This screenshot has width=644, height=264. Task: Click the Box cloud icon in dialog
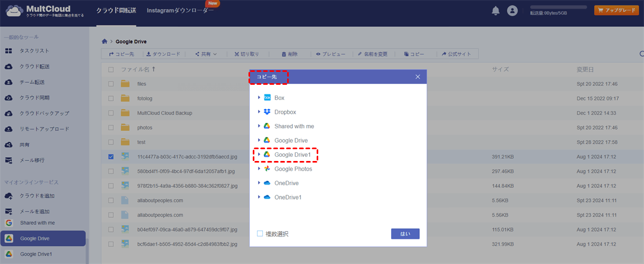coord(267,98)
